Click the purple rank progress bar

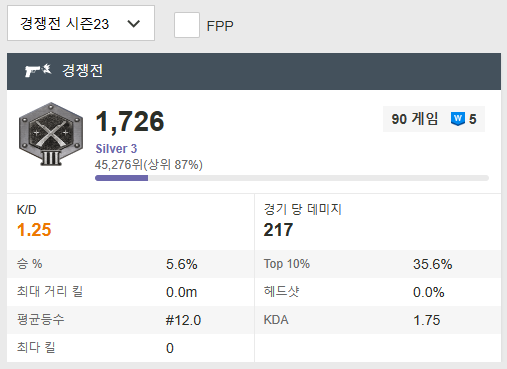pyautogui.click(x=292, y=178)
